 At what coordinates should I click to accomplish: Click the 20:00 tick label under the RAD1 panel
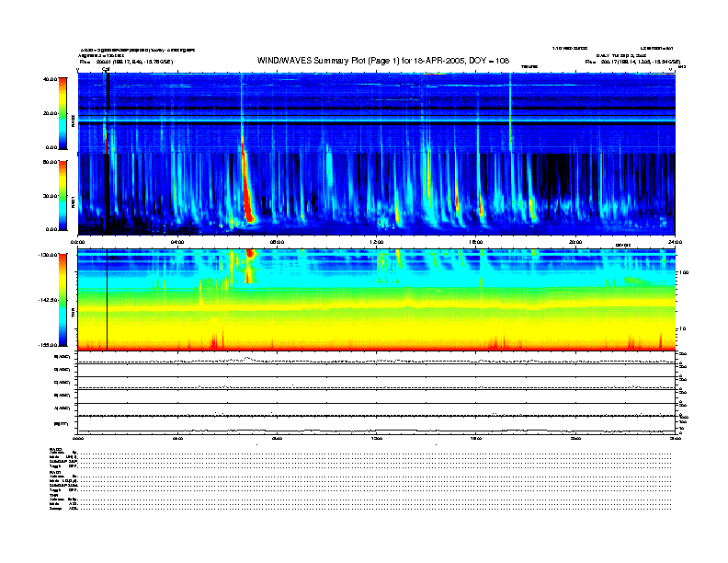tap(575, 242)
